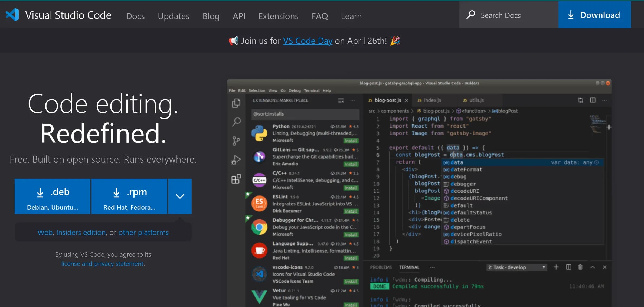Open the Extensions Marketplace more actions ellipsis
This screenshot has height=307, width=644.
coord(353,100)
